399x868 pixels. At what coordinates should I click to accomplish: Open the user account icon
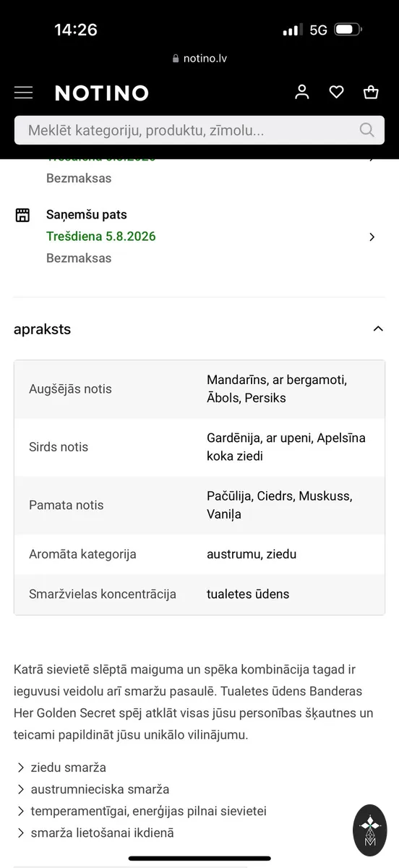point(302,92)
